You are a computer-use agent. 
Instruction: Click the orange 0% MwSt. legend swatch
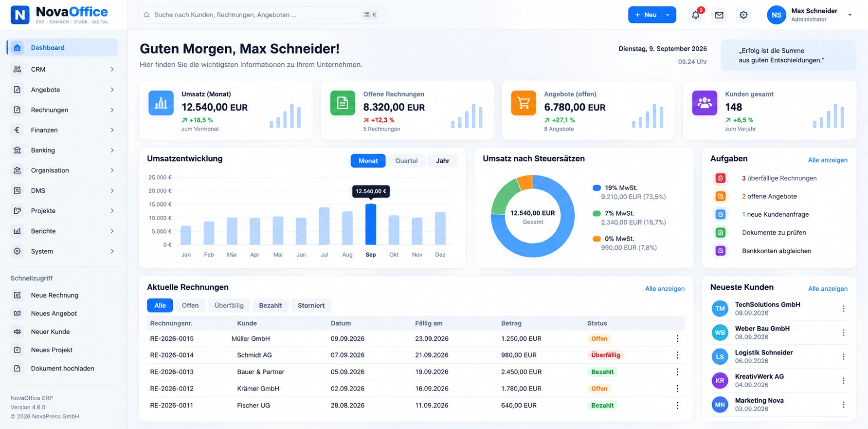click(597, 239)
